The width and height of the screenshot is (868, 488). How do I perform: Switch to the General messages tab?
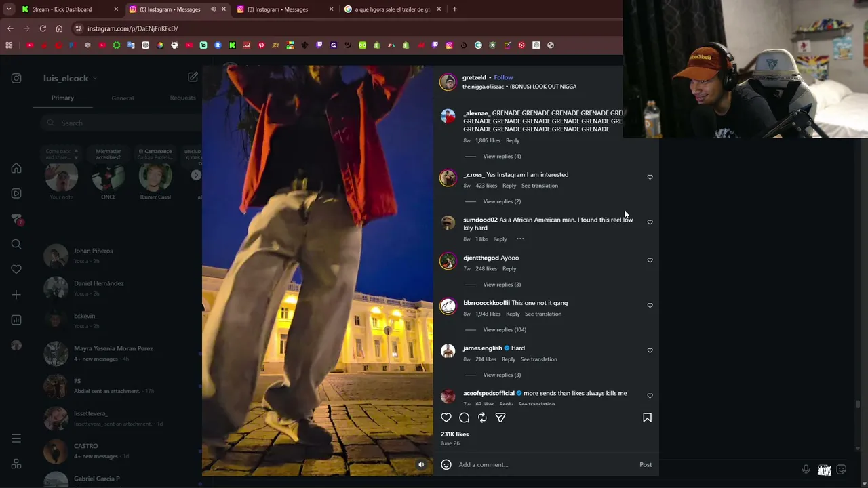point(123,98)
